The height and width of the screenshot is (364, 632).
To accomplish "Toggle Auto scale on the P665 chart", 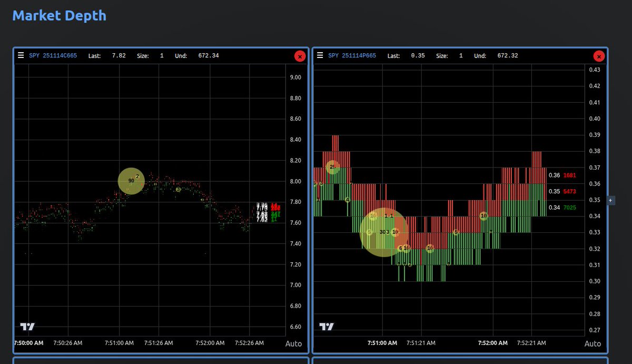I will pos(592,343).
